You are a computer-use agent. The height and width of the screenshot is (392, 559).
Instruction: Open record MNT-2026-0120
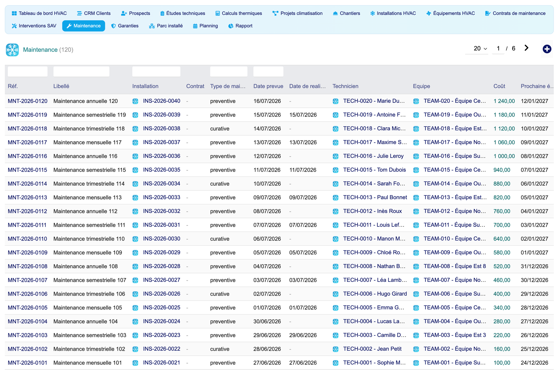28,101
